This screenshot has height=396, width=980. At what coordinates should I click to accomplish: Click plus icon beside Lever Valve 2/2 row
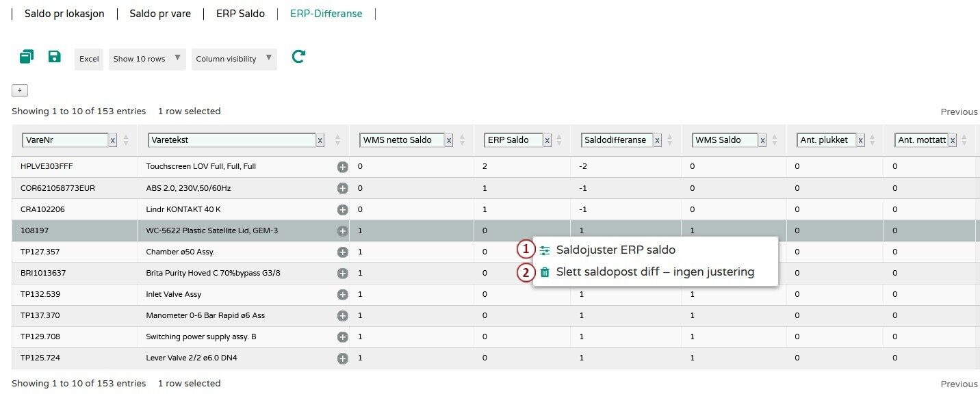[342, 358]
